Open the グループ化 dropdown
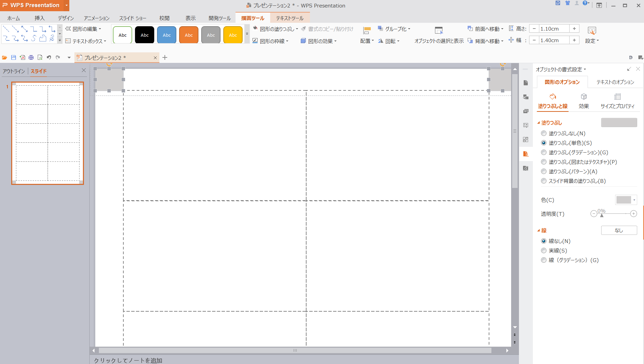This screenshot has width=644, height=364. pyautogui.click(x=409, y=29)
